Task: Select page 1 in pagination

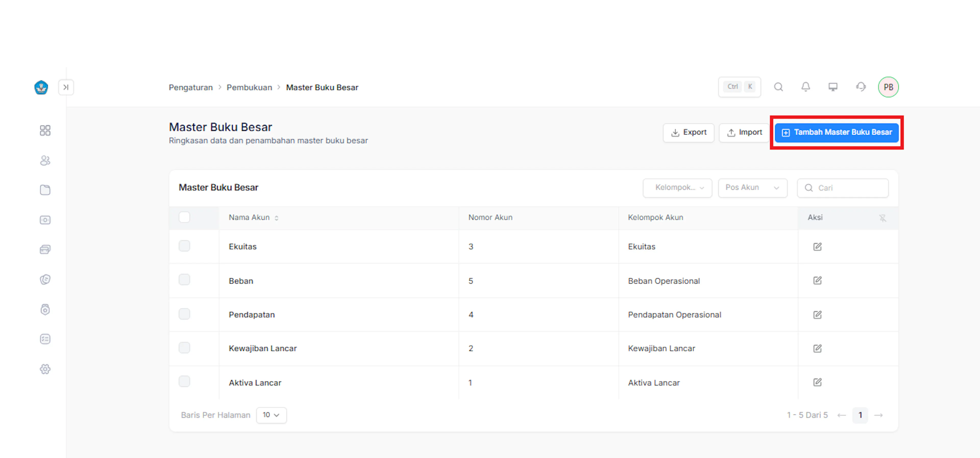Action: pos(860,415)
